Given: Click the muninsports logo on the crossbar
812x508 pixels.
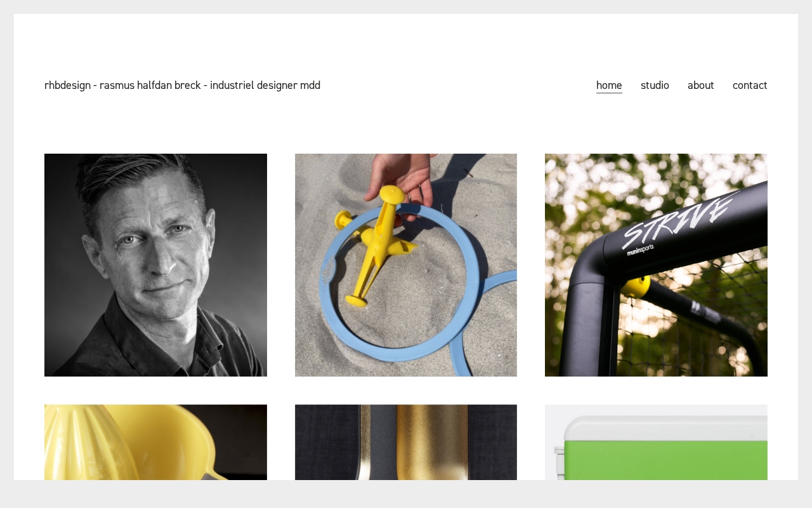Looking at the screenshot, I should pos(640,250).
